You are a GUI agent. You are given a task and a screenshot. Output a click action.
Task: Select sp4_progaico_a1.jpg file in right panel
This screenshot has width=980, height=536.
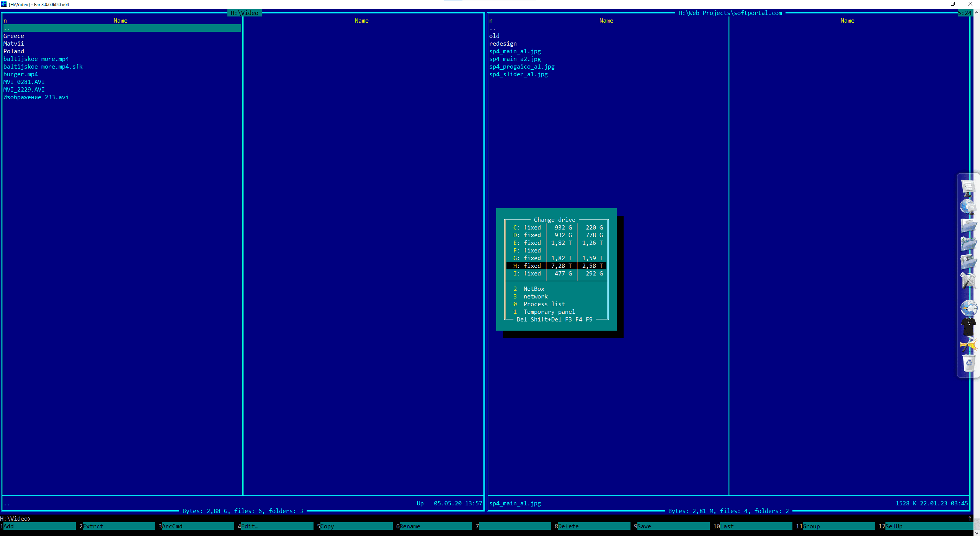tap(522, 67)
